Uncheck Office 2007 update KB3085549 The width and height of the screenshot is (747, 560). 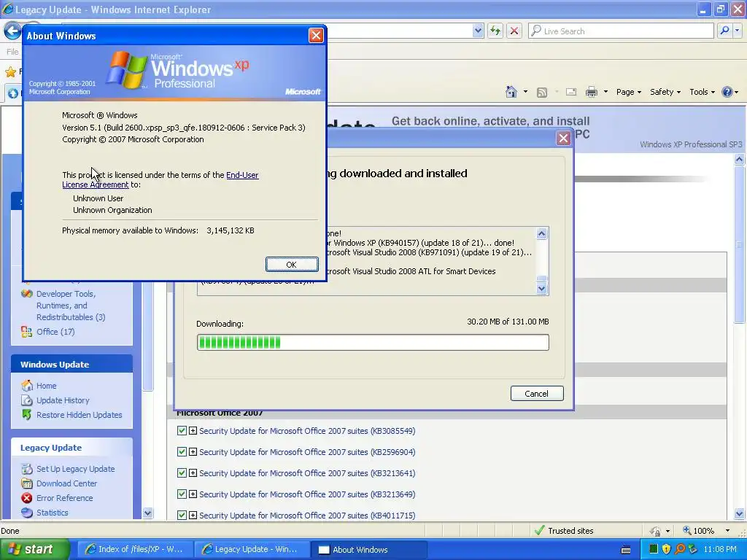click(x=182, y=430)
